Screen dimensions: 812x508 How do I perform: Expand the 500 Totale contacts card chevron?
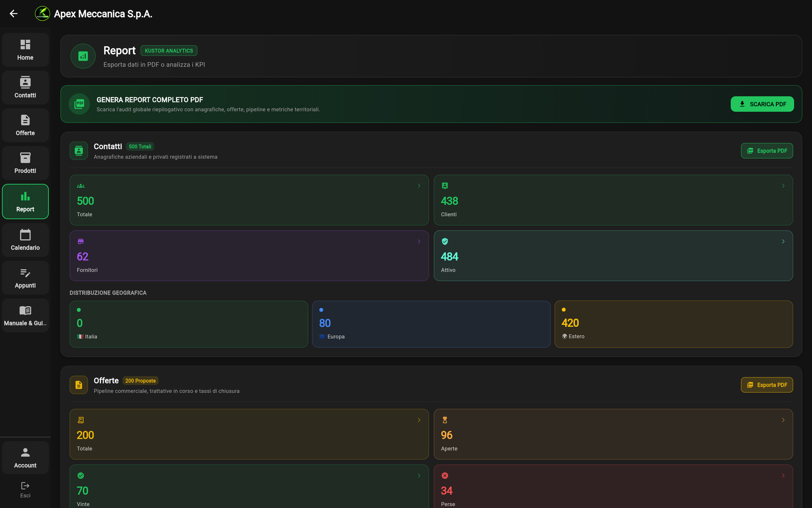click(x=419, y=186)
